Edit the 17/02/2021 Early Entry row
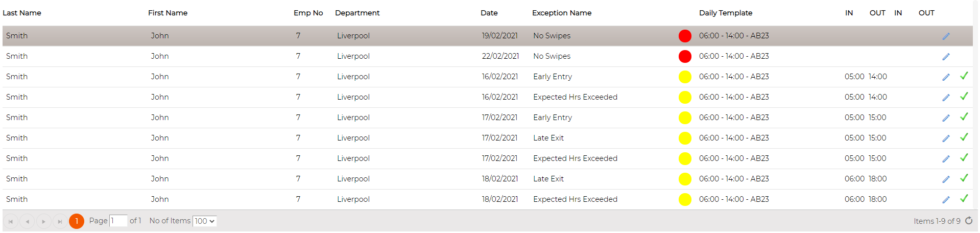The image size is (980, 233). (946, 118)
